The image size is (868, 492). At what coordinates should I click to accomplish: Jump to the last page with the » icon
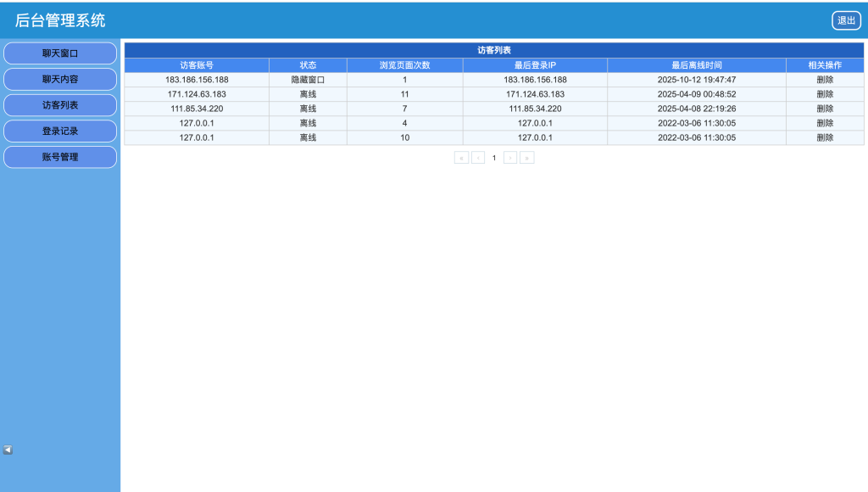point(526,158)
